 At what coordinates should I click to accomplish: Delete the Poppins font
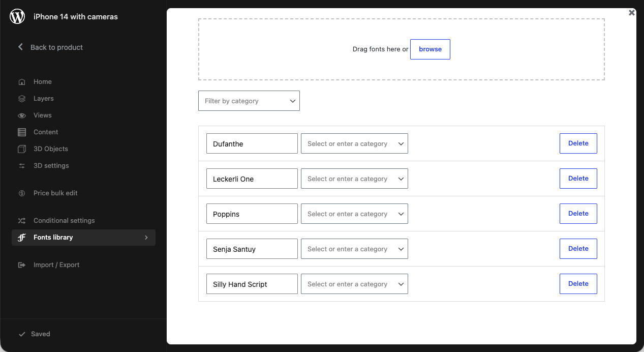point(578,214)
